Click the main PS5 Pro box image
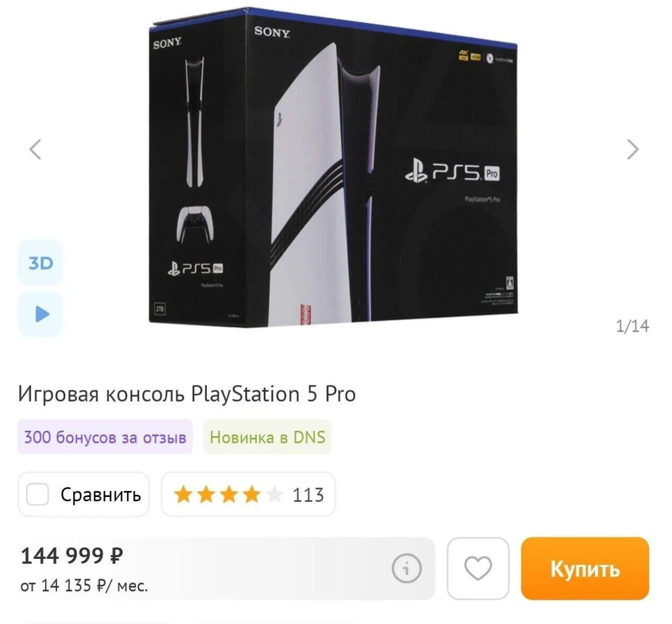The height and width of the screenshot is (624, 672). click(x=333, y=167)
